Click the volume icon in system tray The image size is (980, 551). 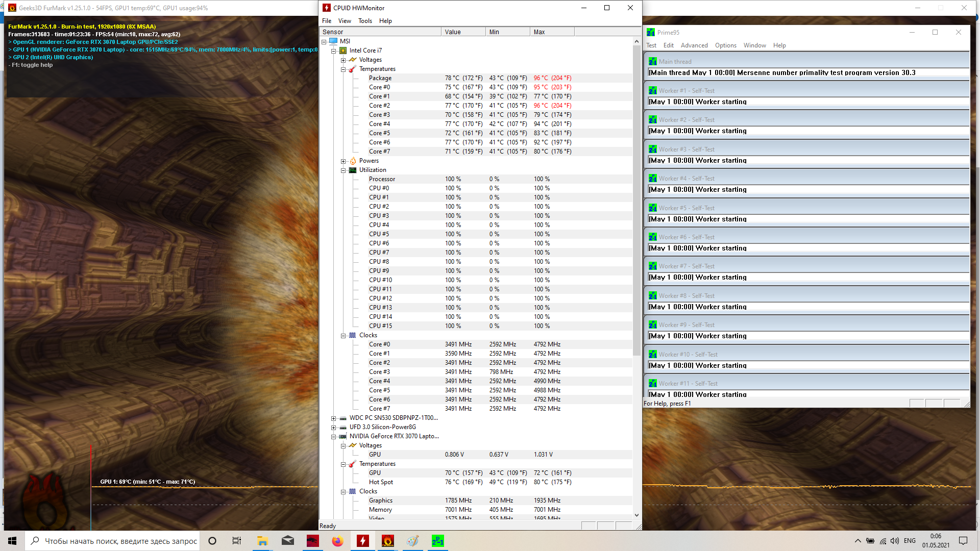click(x=895, y=541)
